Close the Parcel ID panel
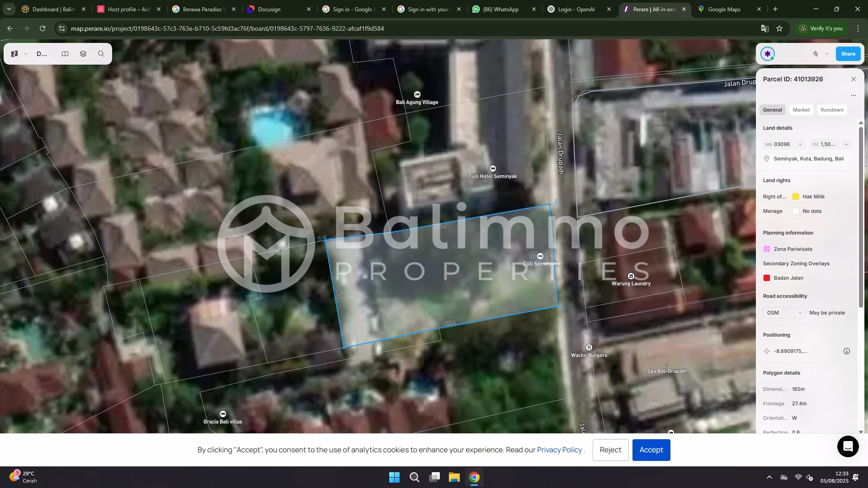The image size is (868, 488). click(x=854, y=79)
